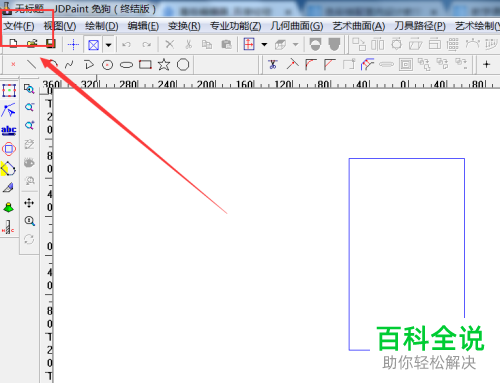Image resolution: width=500 pixels, height=383 pixels.
Task: Expand dropdown arrow beside crossed-box icon
Action: [x=108, y=45]
